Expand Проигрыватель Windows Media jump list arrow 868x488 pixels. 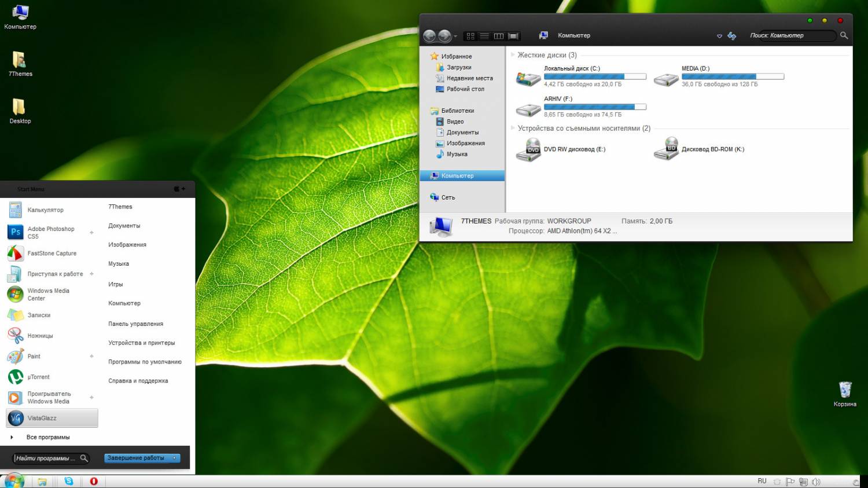[91, 398]
